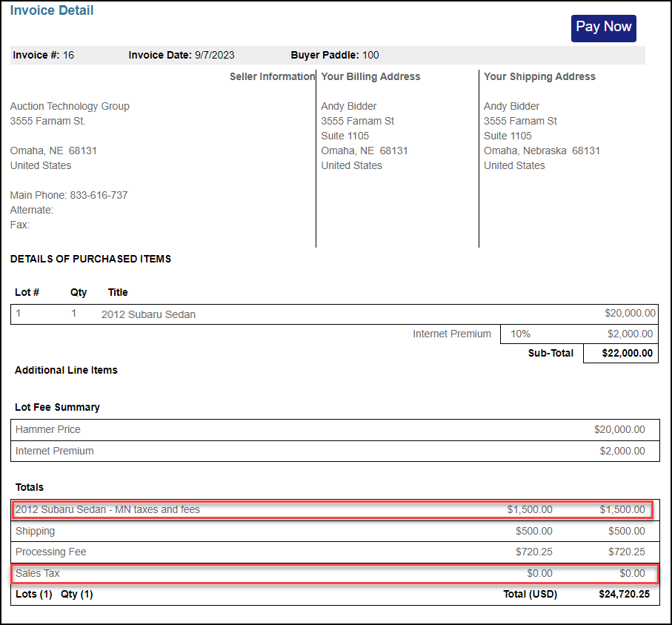Click the Sales Tax row label

click(38, 573)
